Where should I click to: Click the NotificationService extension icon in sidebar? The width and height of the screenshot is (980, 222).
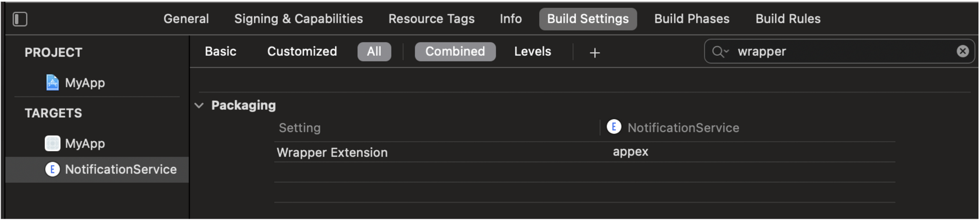click(52, 169)
